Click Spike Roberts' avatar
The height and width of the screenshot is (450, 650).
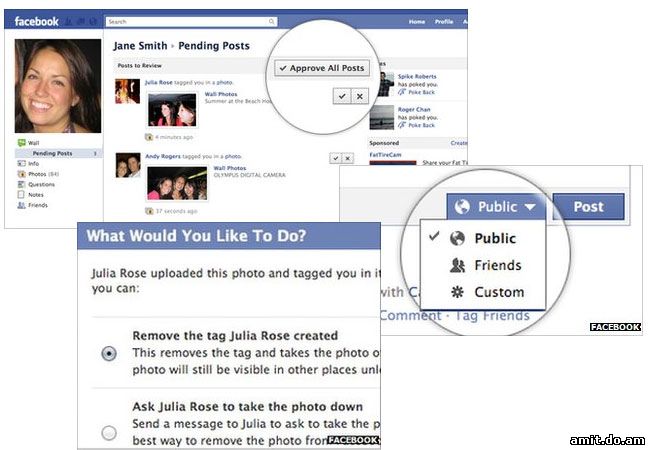point(386,85)
